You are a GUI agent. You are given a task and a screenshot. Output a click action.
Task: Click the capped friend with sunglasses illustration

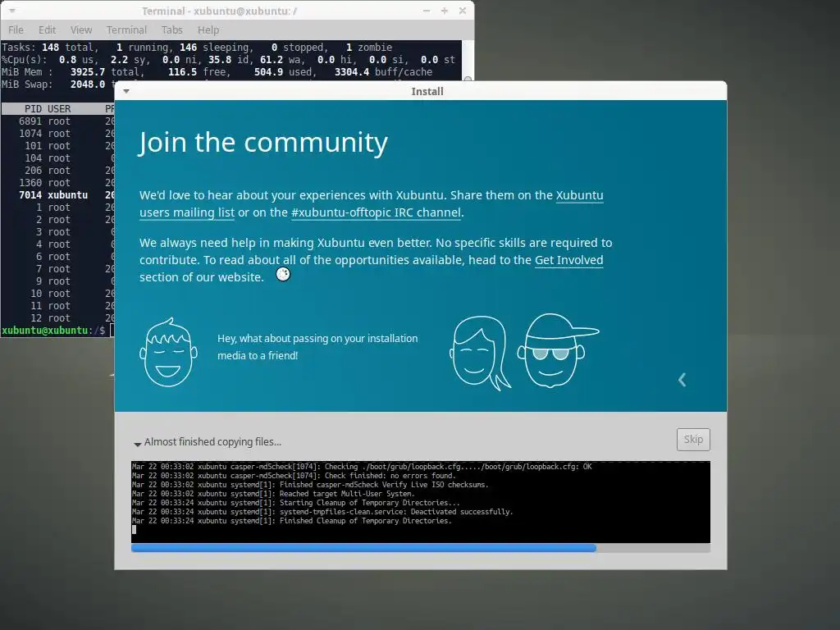click(557, 350)
